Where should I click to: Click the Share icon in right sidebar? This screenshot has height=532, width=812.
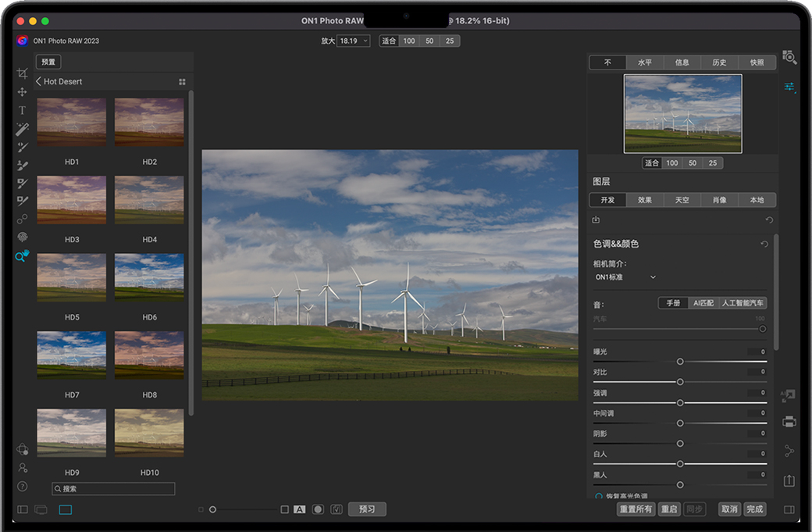[x=789, y=451]
